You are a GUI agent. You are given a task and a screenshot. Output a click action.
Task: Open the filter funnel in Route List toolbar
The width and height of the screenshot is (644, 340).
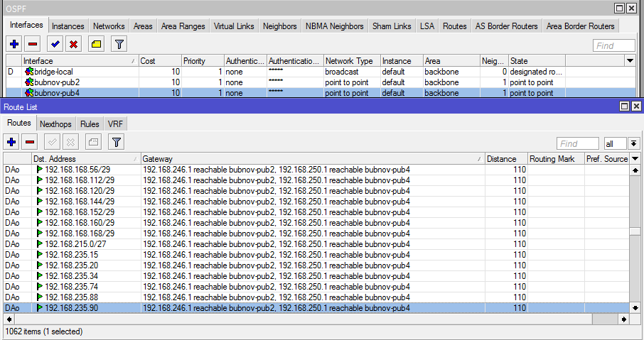pyautogui.click(x=116, y=142)
